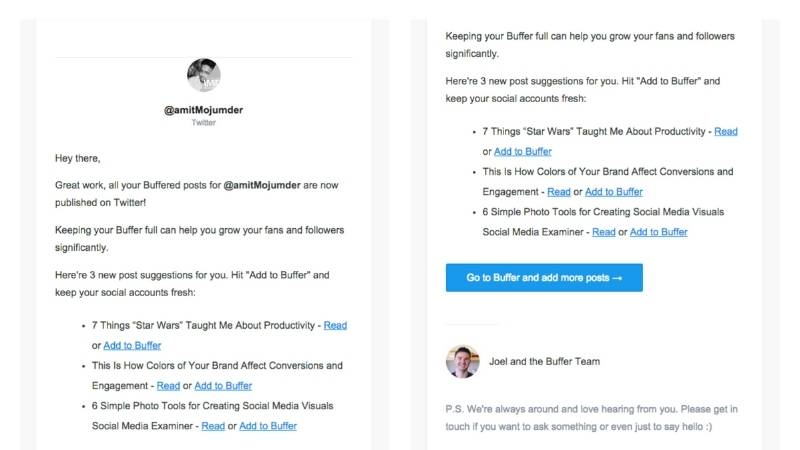
Task: Open Read link for Social Media Examiner, right panel
Action: (604, 232)
